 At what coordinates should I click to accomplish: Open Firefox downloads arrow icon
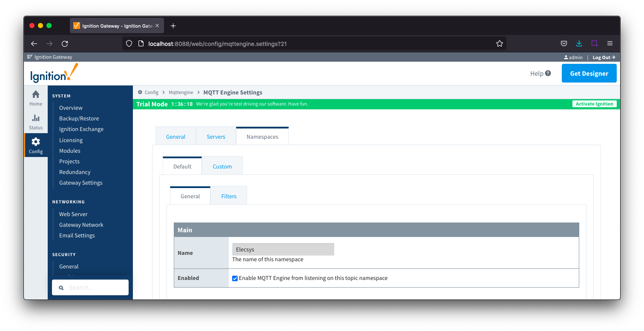click(579, 43)
